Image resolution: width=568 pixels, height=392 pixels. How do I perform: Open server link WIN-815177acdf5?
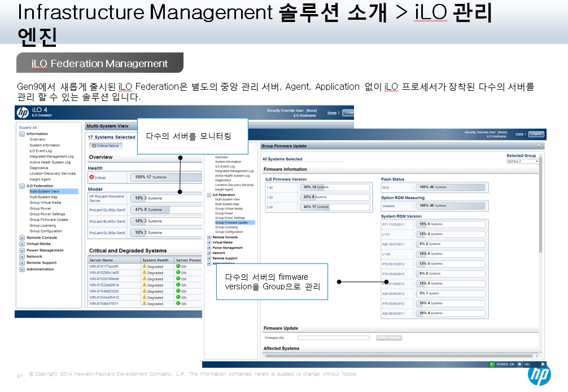click(104, 267)
